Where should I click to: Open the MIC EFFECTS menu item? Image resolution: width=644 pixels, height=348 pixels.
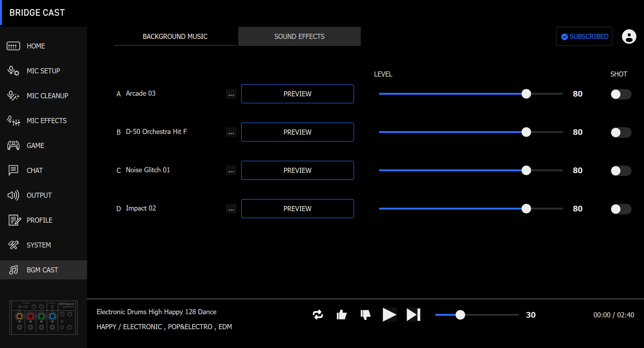coord(43,121)
